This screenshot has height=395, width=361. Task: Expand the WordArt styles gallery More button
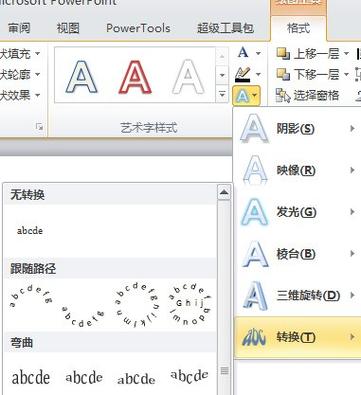[x=222, y=95]
